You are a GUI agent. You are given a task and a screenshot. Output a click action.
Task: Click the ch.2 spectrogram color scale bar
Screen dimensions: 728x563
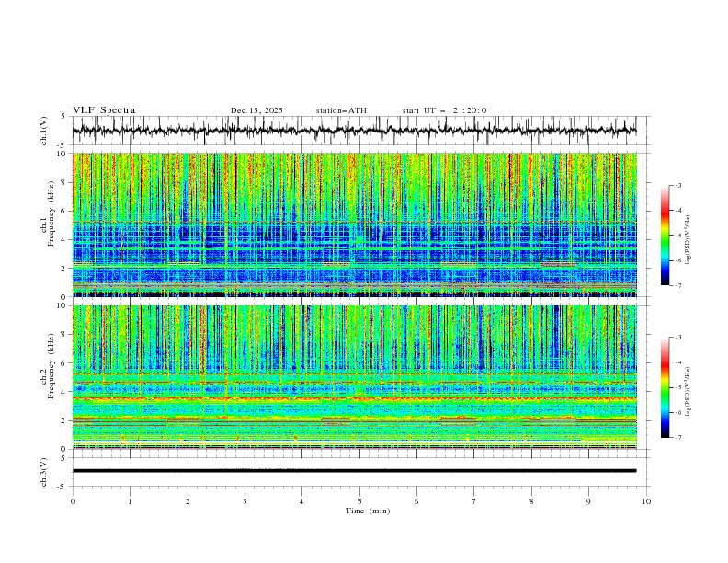coord(665,387)
